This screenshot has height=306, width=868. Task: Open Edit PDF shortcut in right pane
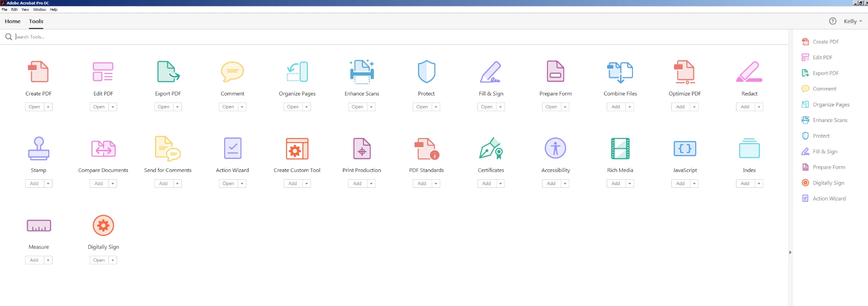click(817, 57)
